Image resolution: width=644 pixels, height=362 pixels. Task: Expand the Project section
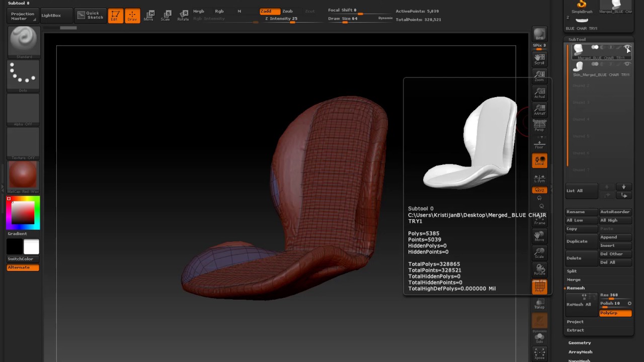pyautogui.click(x=575, y=322)
